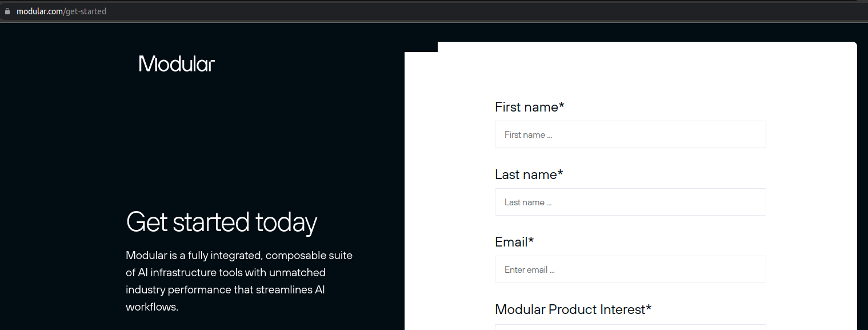Click the Get started today heading
Screen dimensions: 868x330
click(x=222, y=222)
